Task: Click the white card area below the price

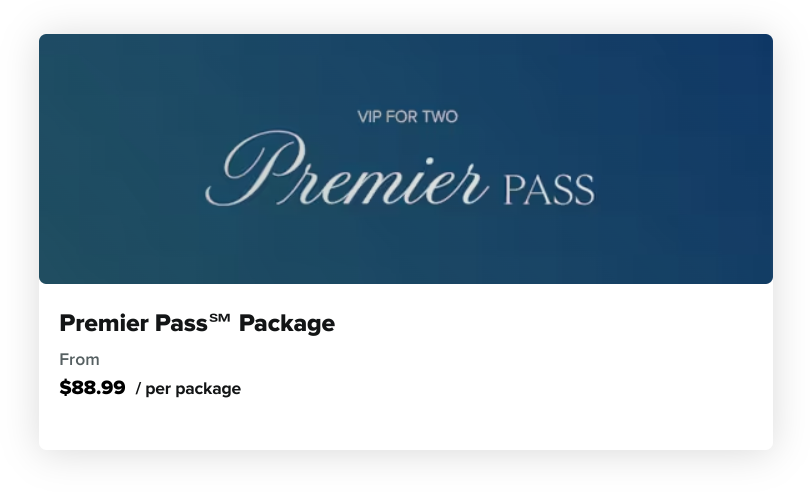Action: (x=406, y=424)
